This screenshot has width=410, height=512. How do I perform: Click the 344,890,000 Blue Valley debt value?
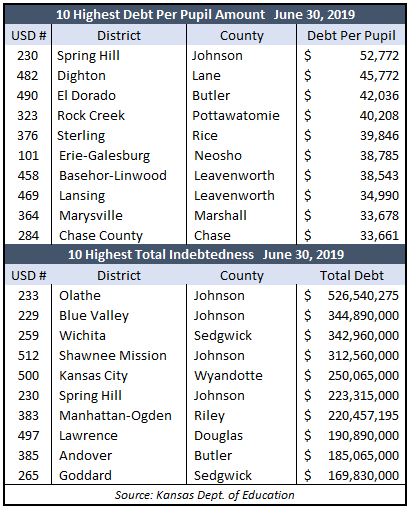point(363,316)
